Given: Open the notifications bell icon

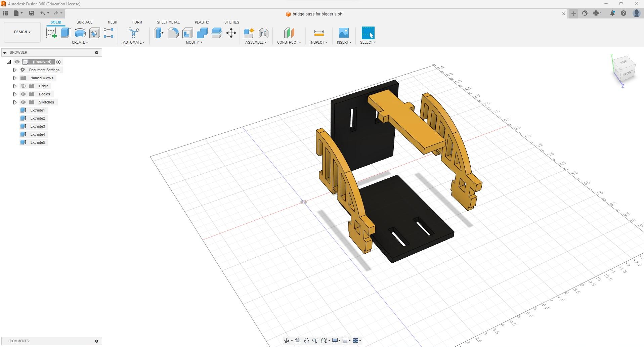Looking at the screenshot, I should (612, 13).
